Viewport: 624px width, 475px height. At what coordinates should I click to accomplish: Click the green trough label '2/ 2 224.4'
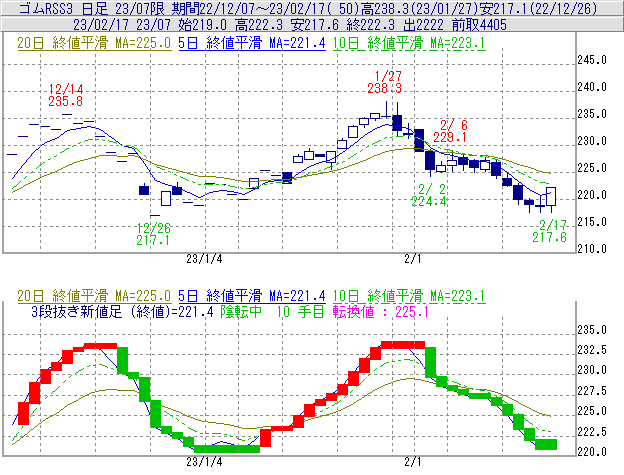429,195
